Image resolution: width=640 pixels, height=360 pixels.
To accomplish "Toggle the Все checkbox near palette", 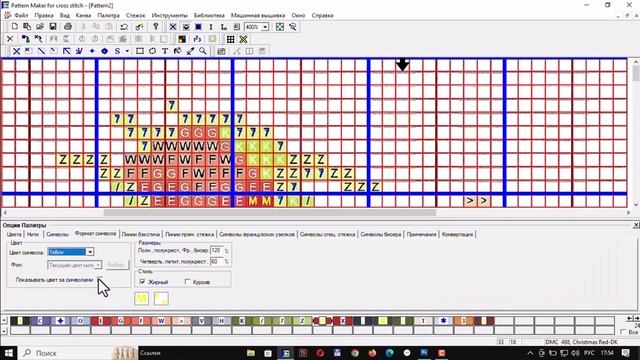I will [623, 332].
